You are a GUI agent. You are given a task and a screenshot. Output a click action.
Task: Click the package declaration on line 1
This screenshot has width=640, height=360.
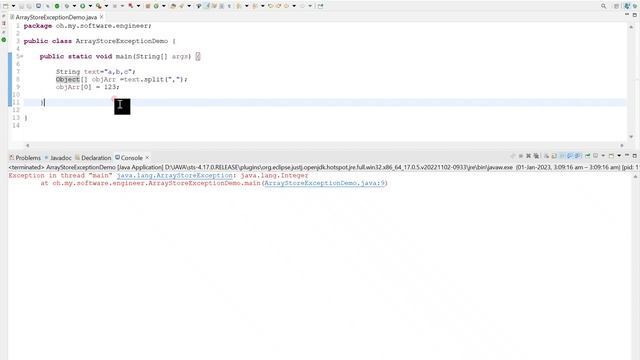point(87,26)
